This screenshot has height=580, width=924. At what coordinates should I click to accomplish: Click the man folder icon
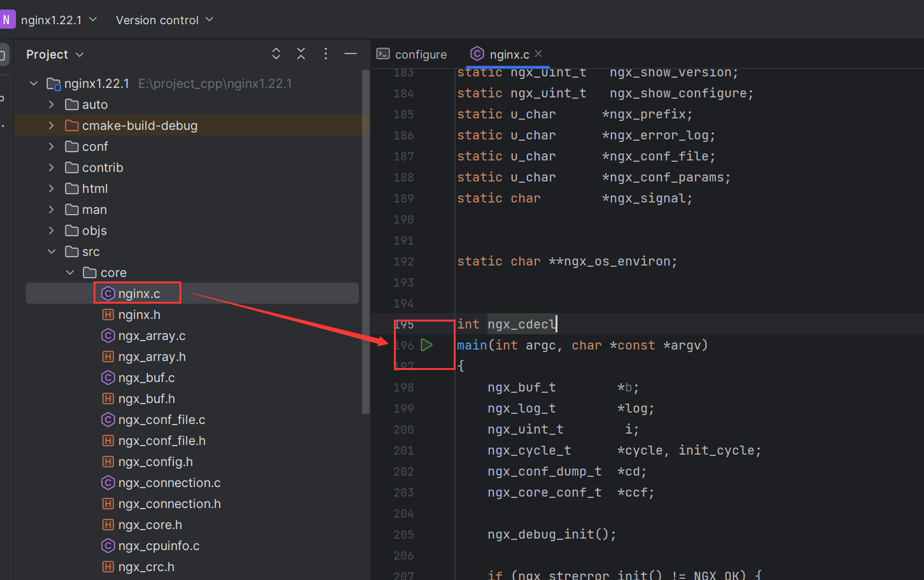pos(72,209)
